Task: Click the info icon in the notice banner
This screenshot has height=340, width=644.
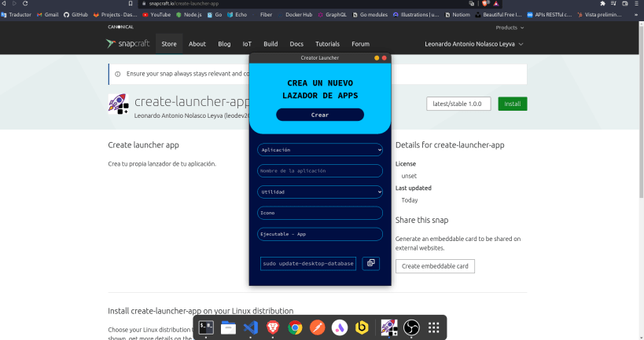Action: 117,75
